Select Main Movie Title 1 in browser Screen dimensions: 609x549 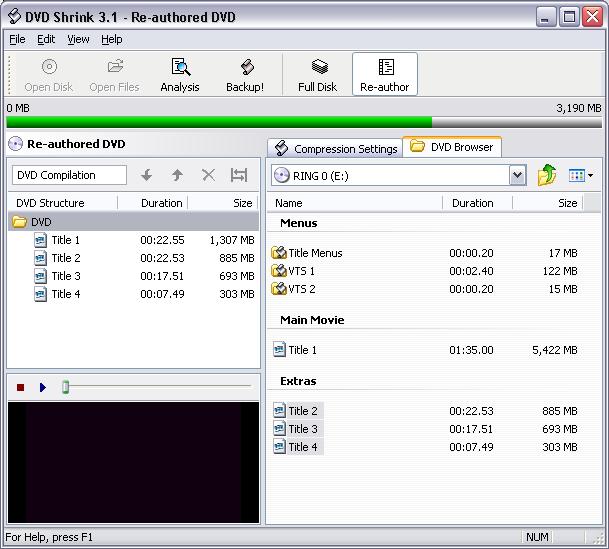pyautogui.click(x=425, y=350)
